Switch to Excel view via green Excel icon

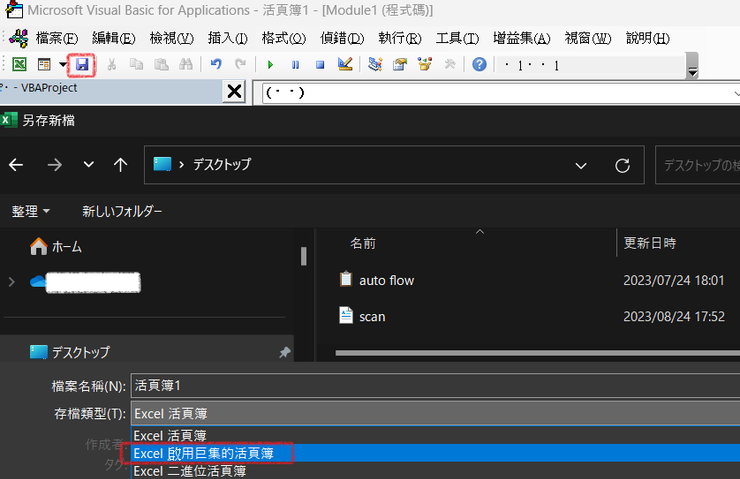click(19, 64)
